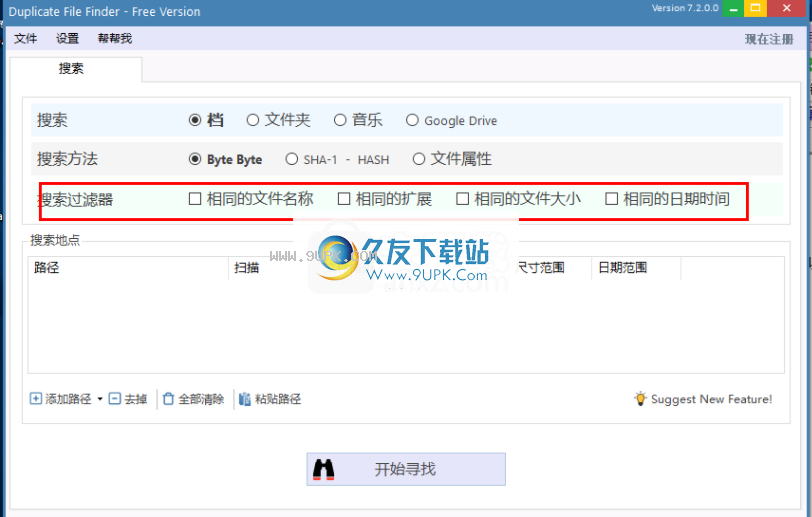Select the Google Drive radio button

click(x=412, y=120)
